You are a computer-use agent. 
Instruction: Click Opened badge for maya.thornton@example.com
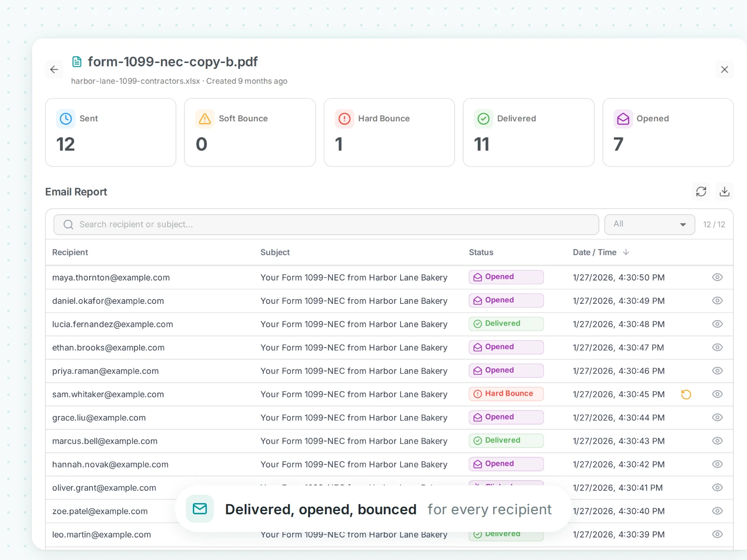[506, 277]
